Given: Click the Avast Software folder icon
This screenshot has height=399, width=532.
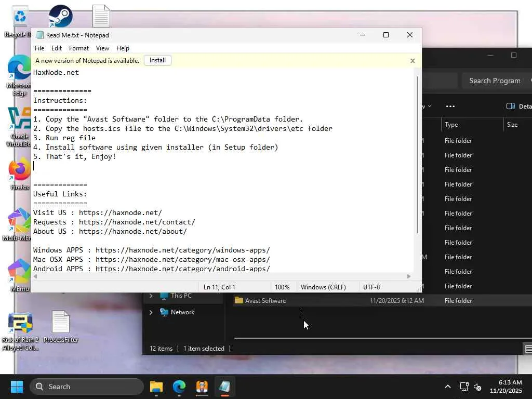Looking at the screenshot, I should [x=239, y=300].
